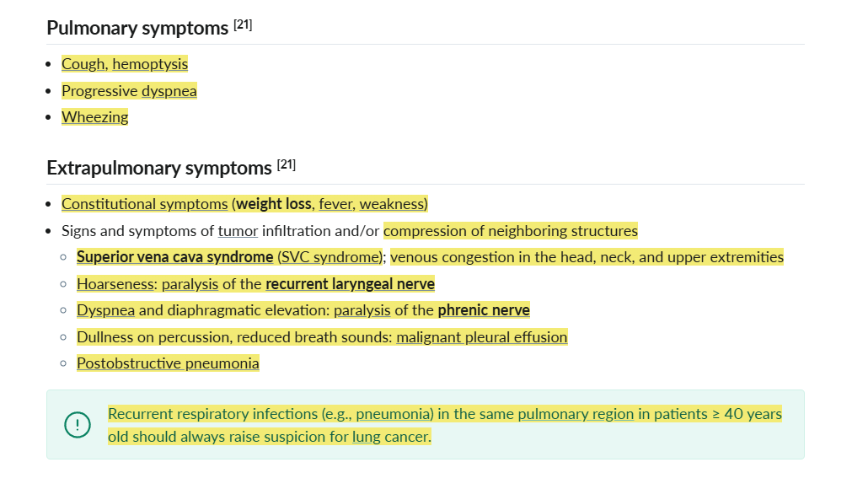Image resolution: width=868 pixels, height=489 pixels.
Task: Click the malignant pleural effusion link
Action: point(481,337)
